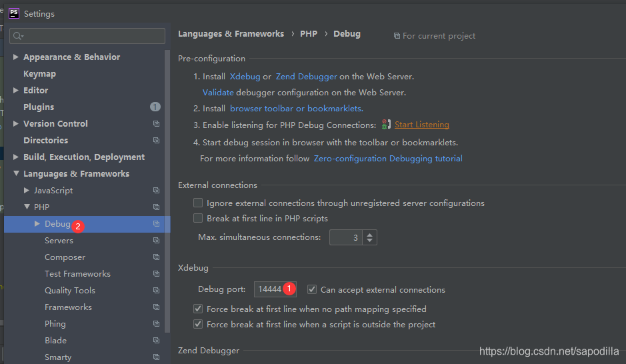This screenshot has height=364, width=626.
Task: Click project-level icon beside Debug row
Action: [x=156, y=224]
